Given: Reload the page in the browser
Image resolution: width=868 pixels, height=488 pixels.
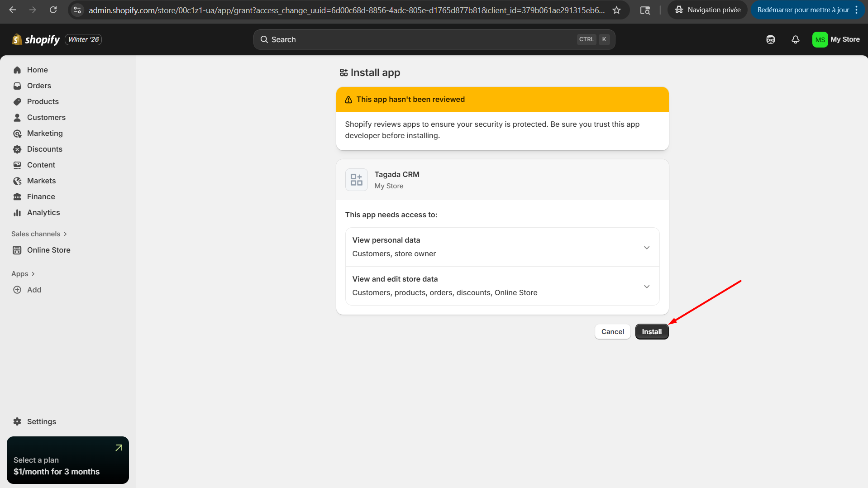Looking at the screenshot, I should coord(53,10).
